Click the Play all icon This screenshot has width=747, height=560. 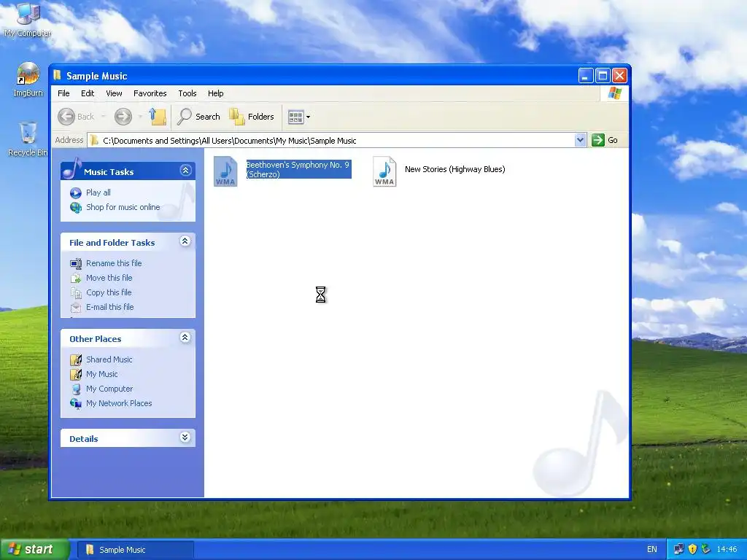point(76,192)
